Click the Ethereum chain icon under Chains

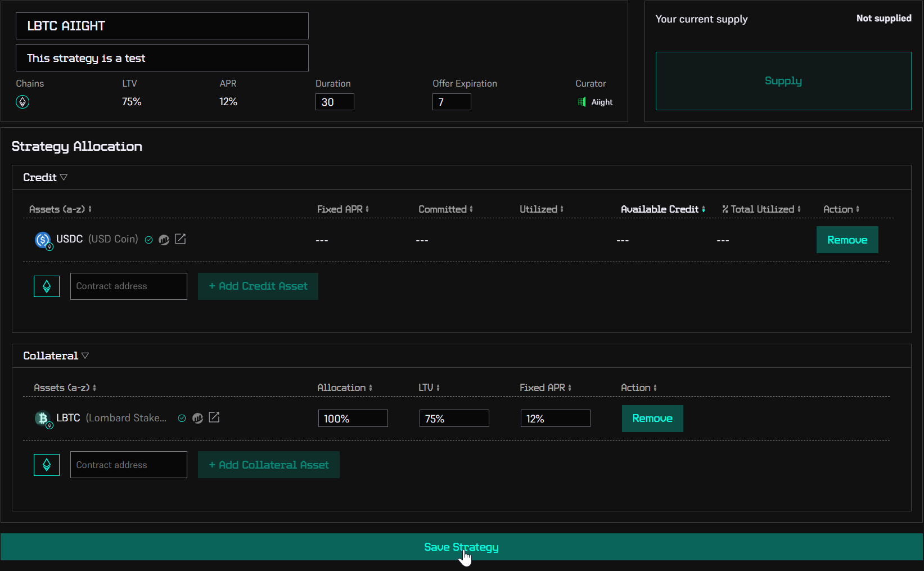tap(22, 102)
